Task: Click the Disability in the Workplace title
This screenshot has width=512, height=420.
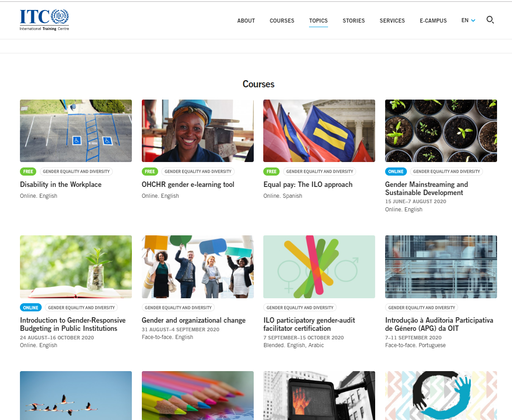Action: [x=61, y=185]
